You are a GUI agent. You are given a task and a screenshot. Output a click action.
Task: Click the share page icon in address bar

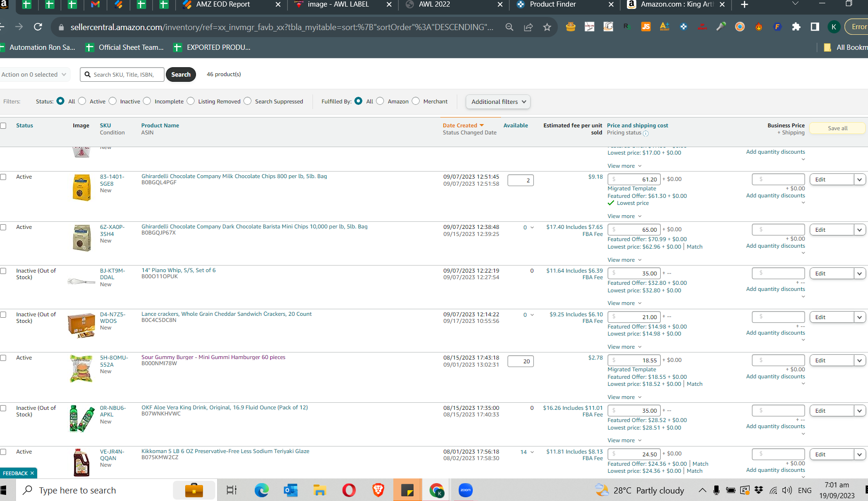point(528,27)
